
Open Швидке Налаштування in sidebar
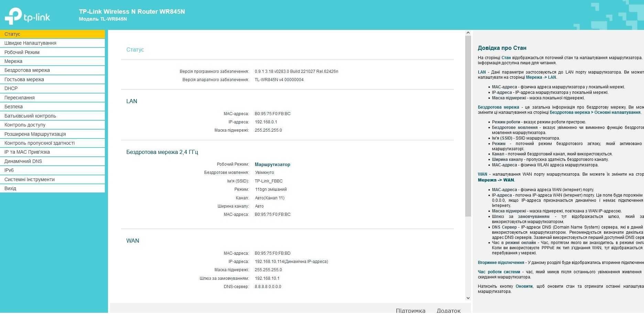(52, 43)
